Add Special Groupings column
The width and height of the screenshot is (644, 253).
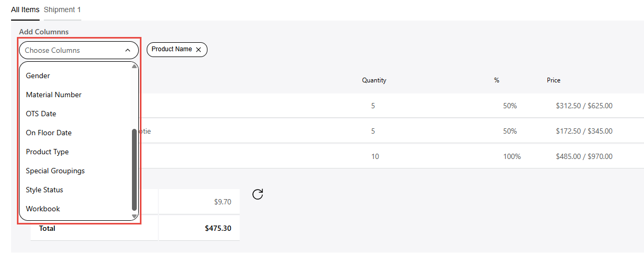click(55, 171)
